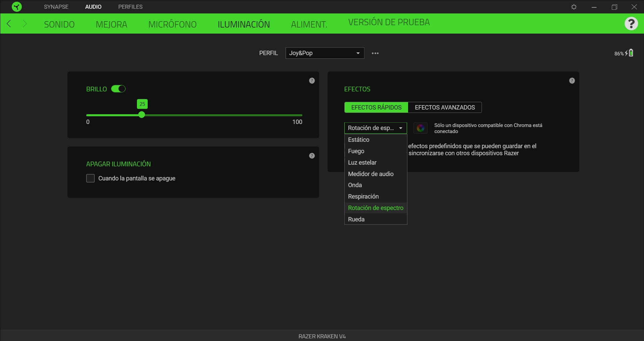Viewport: 644px width, 341px height.
Task: Go back using the left arrow
Action: (9, 24)
